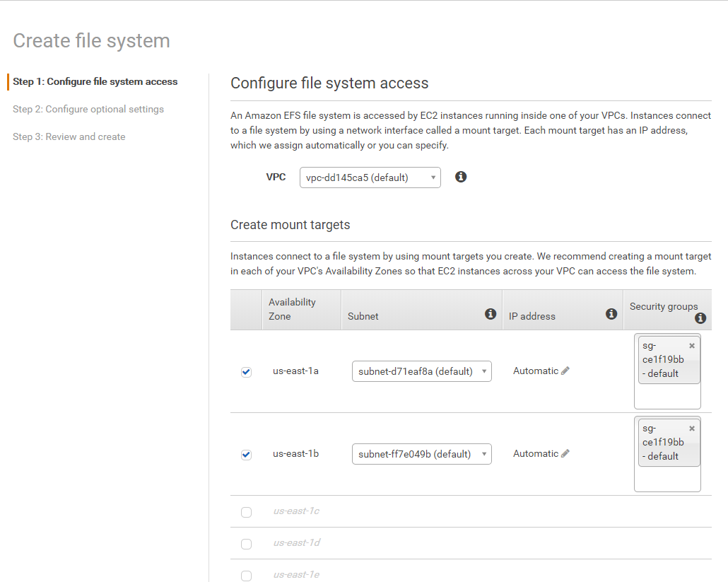Edit the automatic IP address for us-east-1b

565,453
